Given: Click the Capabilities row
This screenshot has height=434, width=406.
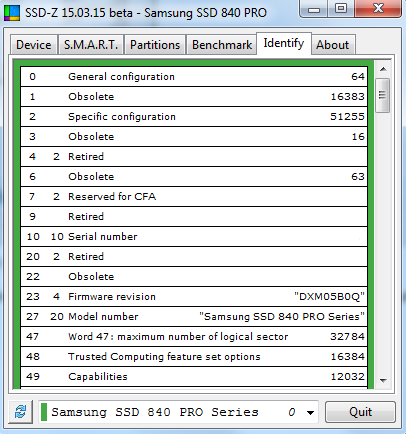Looking at the screenshot, I should pos(194,377).
